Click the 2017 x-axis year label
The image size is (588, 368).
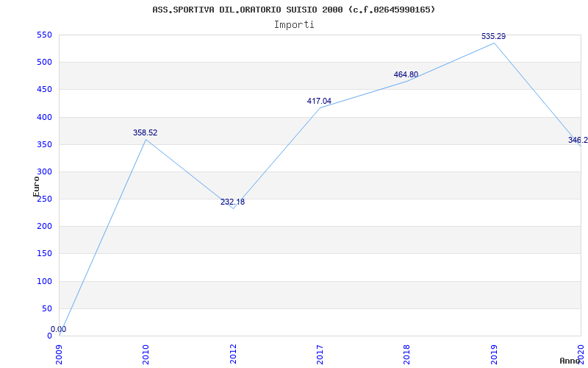point(320,354)
